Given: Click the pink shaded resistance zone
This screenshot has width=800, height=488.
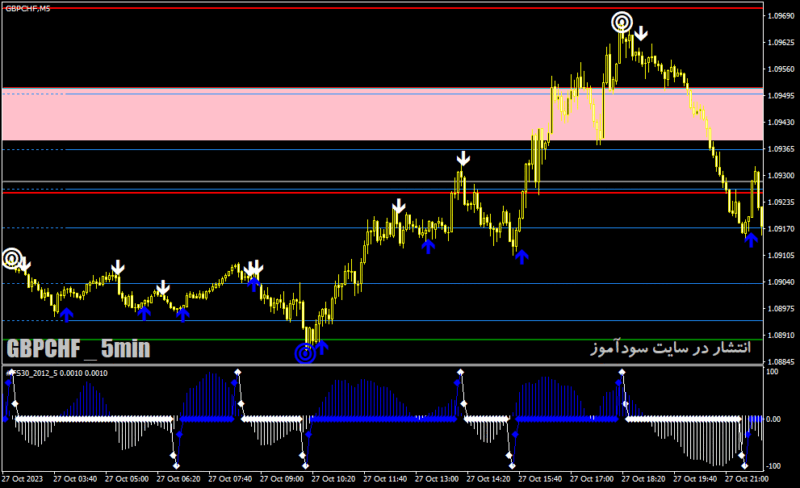Looking at the screenshot, I should pos(383,114).
